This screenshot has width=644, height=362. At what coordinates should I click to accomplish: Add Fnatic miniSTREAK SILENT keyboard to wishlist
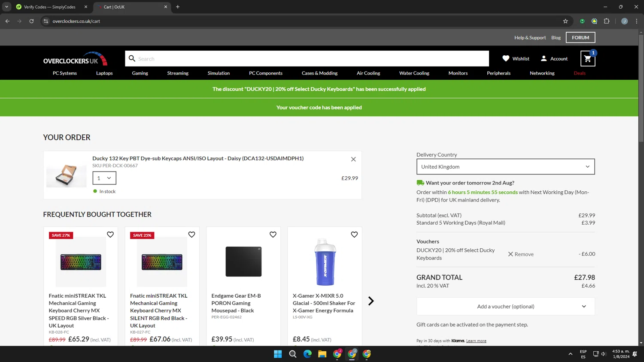click(x=191, y=235)
